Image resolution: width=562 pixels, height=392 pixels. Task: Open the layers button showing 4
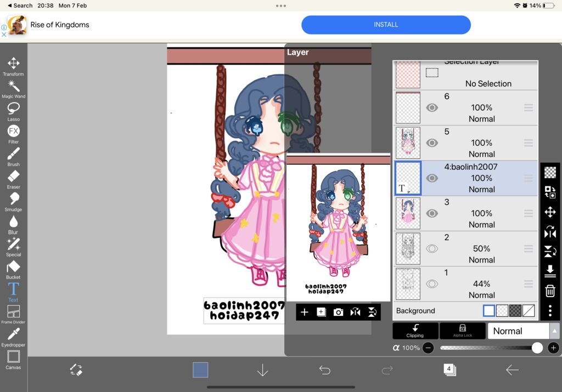click(449, 370)
